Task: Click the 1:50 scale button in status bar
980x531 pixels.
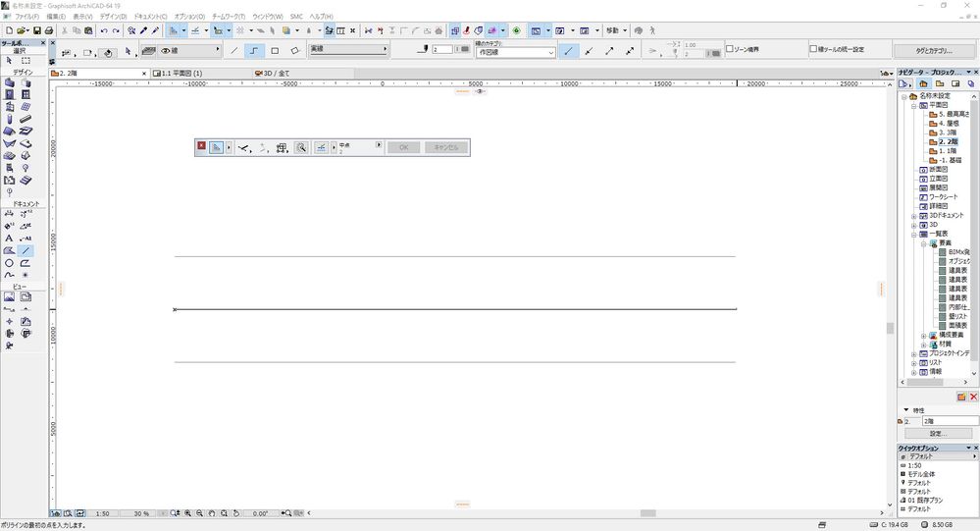Action: (x=102, y=513)
